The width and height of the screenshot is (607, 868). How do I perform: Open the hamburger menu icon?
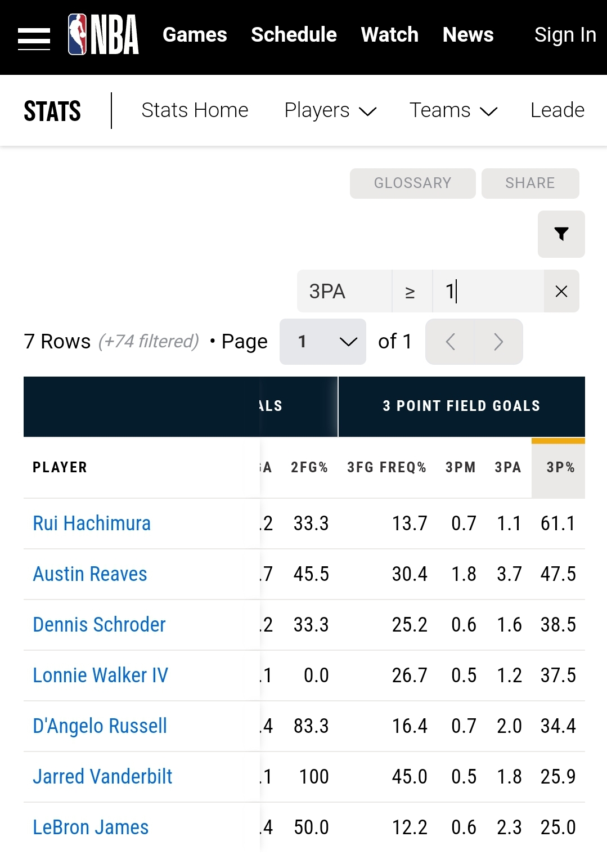34,39
